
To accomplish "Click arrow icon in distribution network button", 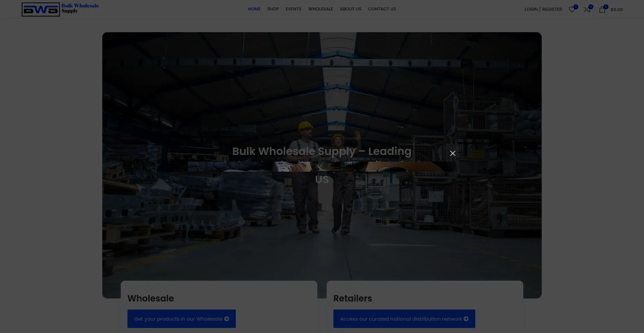I will click(x=466, y=319).
